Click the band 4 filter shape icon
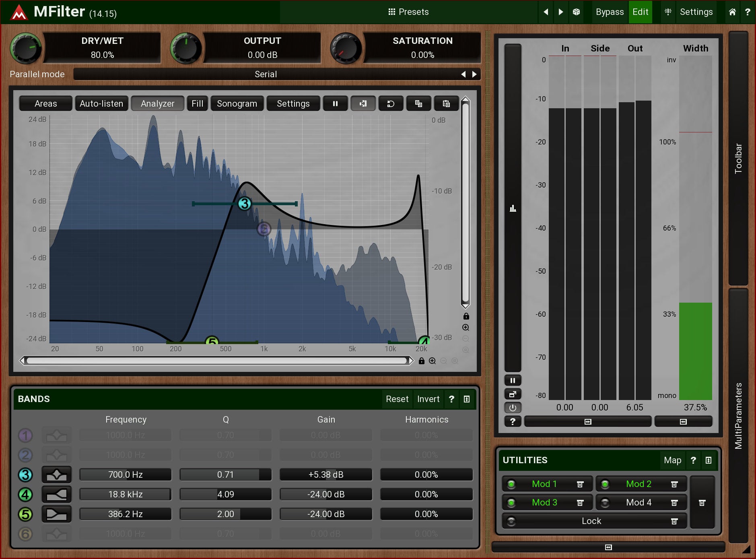This screenshot has width=756, height=559. click(57, 495)
